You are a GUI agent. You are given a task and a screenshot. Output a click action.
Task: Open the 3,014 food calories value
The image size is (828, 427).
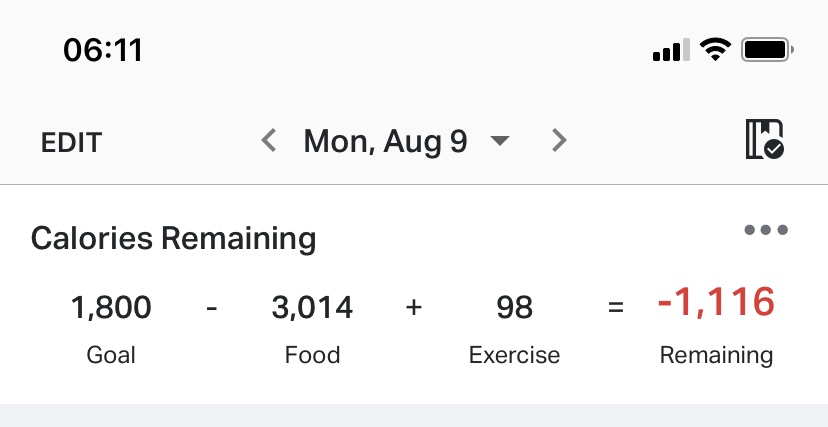point(312,307)
